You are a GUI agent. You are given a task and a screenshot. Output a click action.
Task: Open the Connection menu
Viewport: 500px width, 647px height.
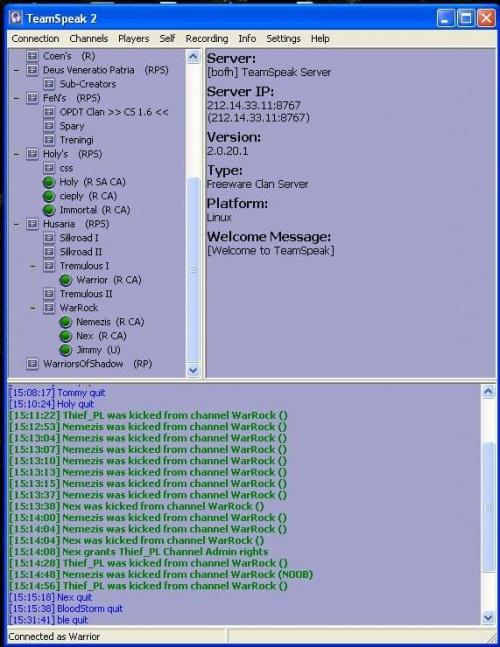pos(35,38)
